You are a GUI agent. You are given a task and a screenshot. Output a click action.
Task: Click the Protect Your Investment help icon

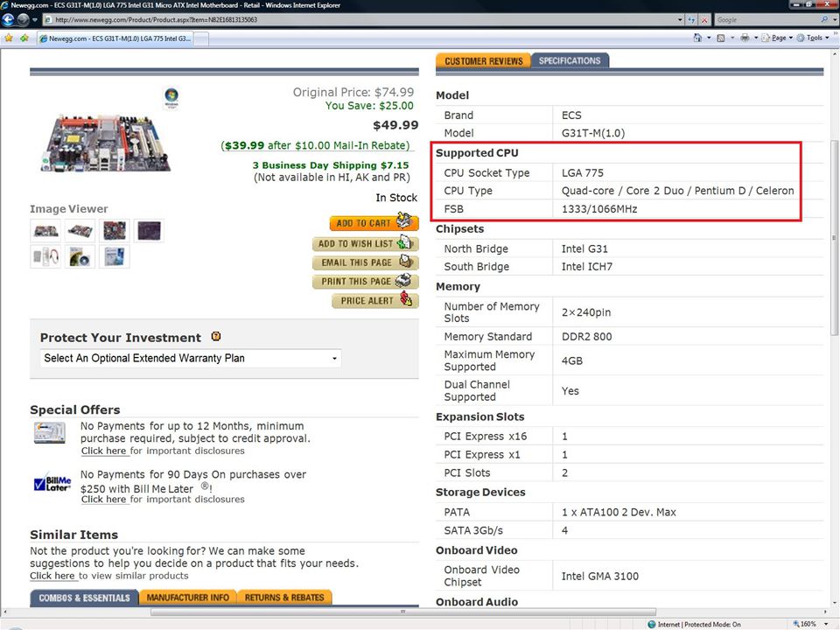(x=216, y=336)
